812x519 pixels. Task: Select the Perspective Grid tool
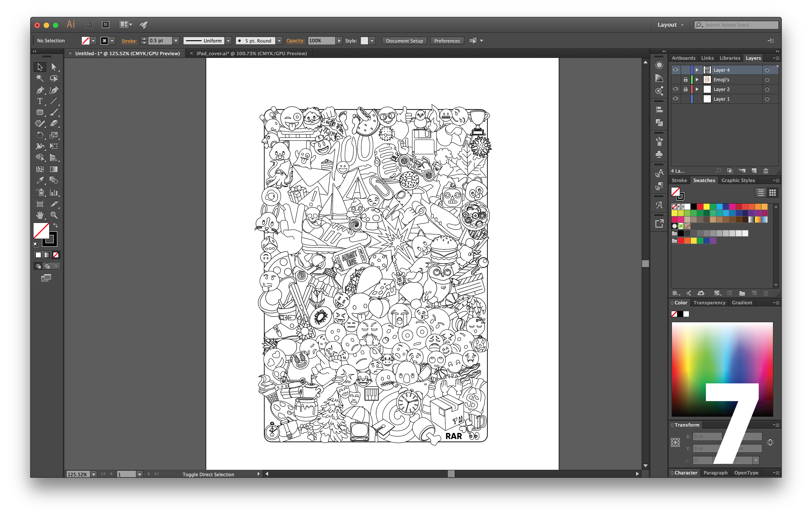[x=54, y=157]
